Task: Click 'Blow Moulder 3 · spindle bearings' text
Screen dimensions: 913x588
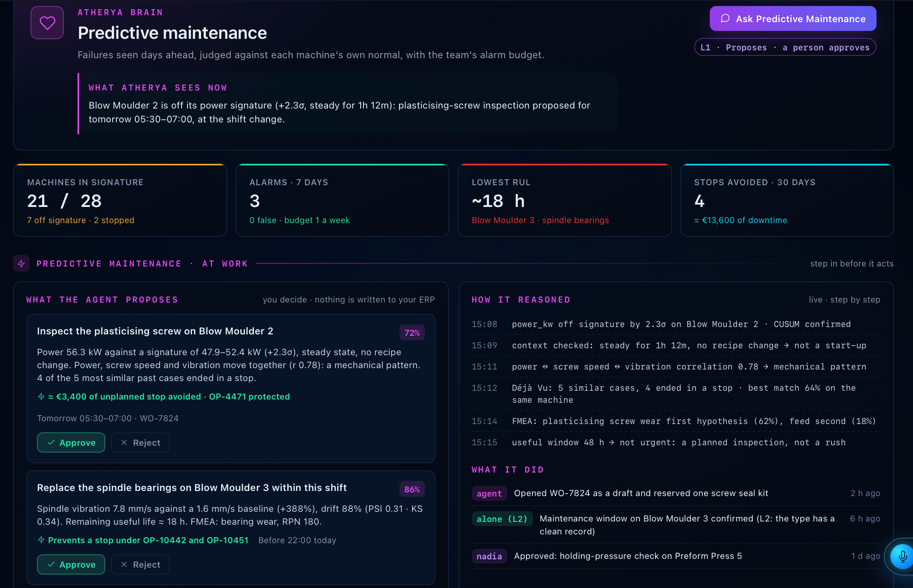Action: coord(540,220)
